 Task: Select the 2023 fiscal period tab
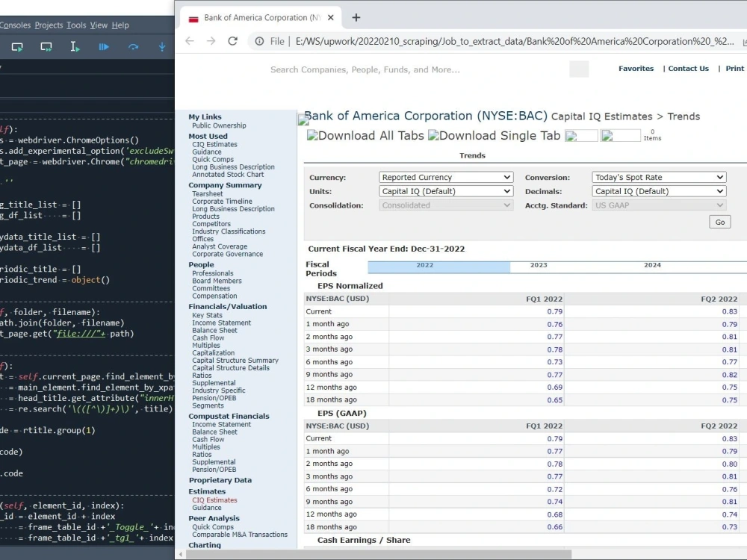click(x=539, y=265)
